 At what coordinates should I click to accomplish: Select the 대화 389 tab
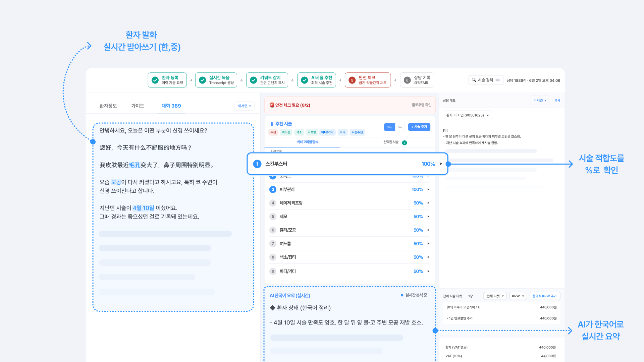pos(171,106)
